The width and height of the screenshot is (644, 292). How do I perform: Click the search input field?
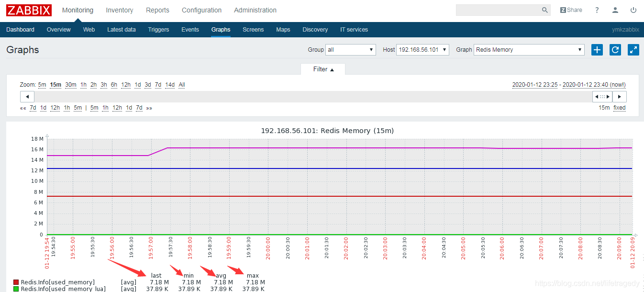click(498, 10)
